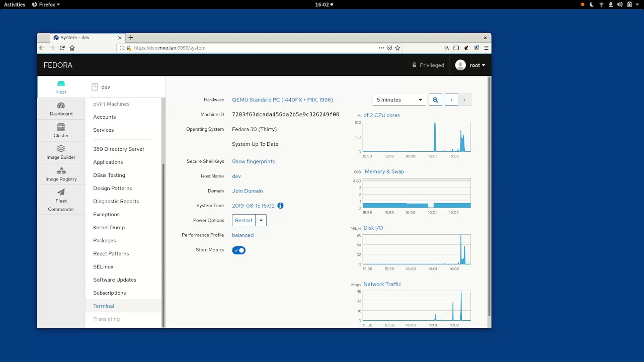Click the Restart button
Screen dimensions: 644x362
(244, 220)
